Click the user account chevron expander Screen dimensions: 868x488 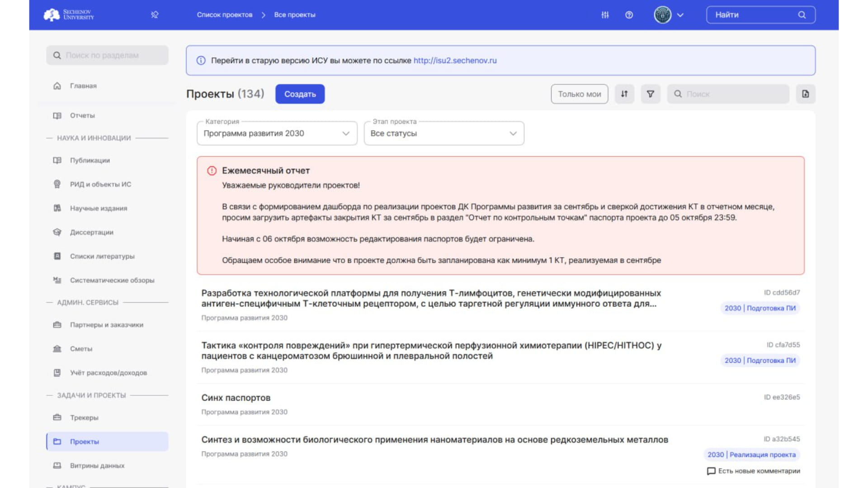(x=679, y=14)
